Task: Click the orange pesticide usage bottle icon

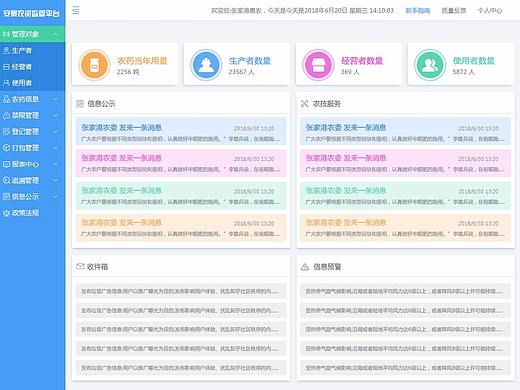Action: [x=94, y=65]
